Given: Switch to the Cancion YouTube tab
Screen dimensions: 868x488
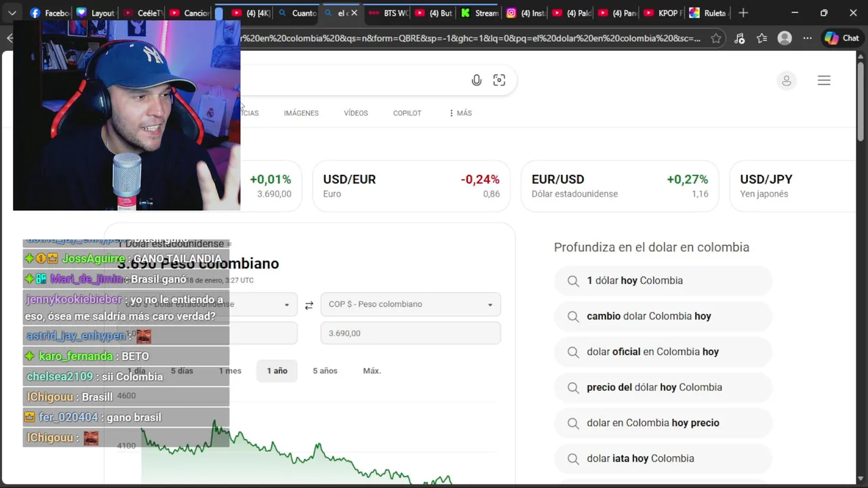Looking at the screenshot, I should pyautogui.click(x=188, y=13).
